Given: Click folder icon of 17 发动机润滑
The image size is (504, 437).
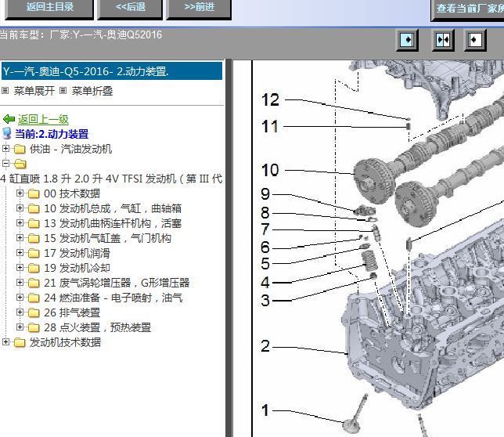Looking at the screenshot, I should pyautogui.click(x=34, y=253).
